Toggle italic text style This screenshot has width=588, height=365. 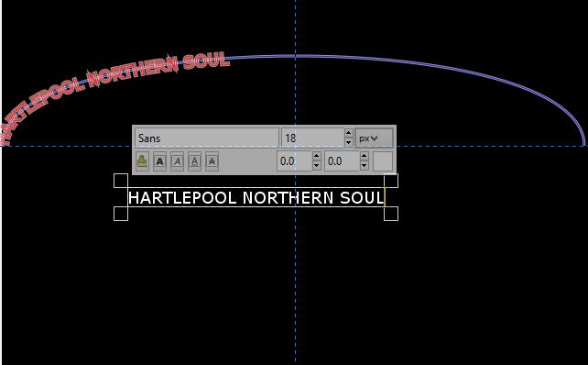click(178, 161)
